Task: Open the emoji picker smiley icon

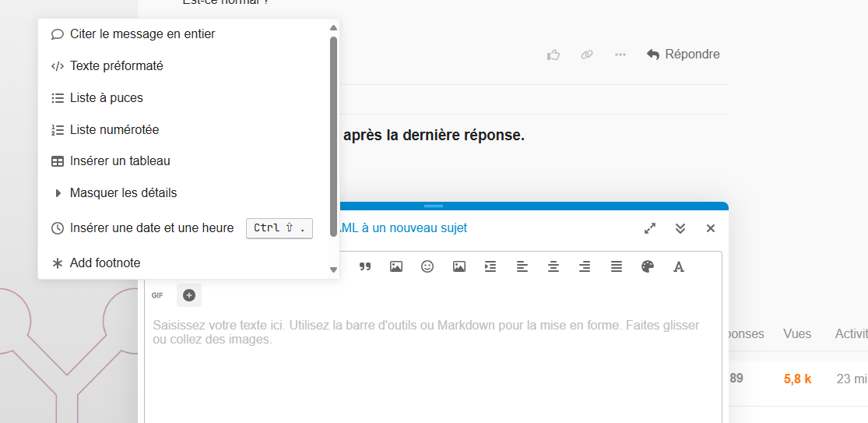Action: click(x=427, y=266)
